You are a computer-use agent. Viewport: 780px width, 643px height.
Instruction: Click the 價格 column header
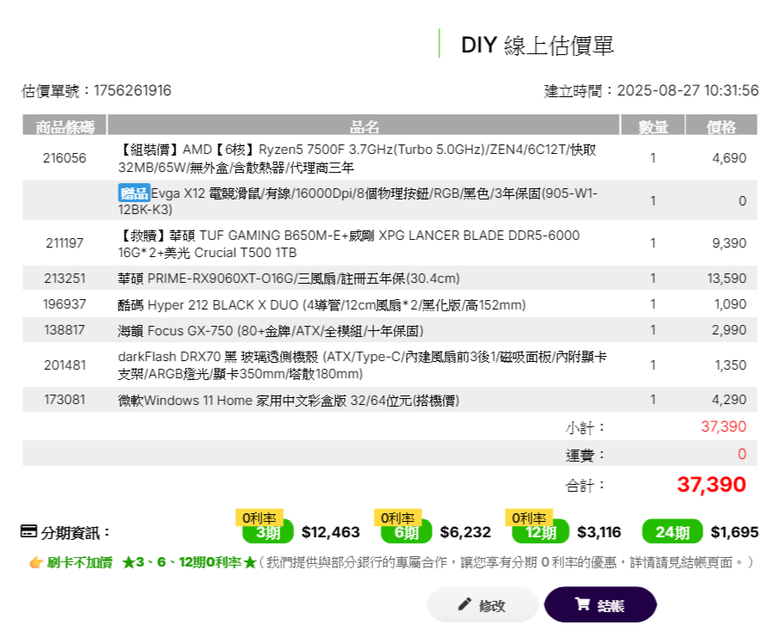click(x=721, y=125)
